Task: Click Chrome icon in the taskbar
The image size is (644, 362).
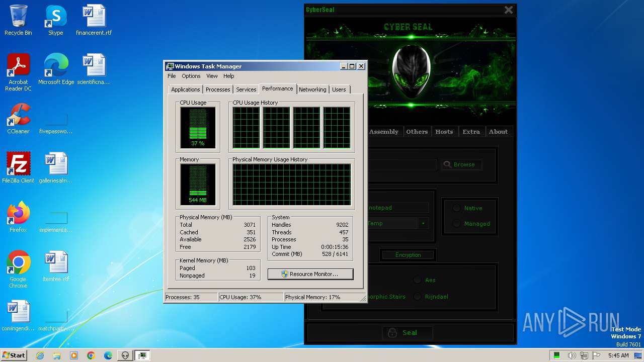Action: (91, 355)
